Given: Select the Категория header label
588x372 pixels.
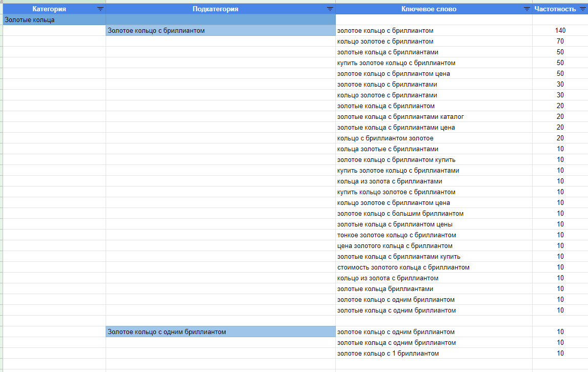Looking at the screenshot, I should coord(49,9).
